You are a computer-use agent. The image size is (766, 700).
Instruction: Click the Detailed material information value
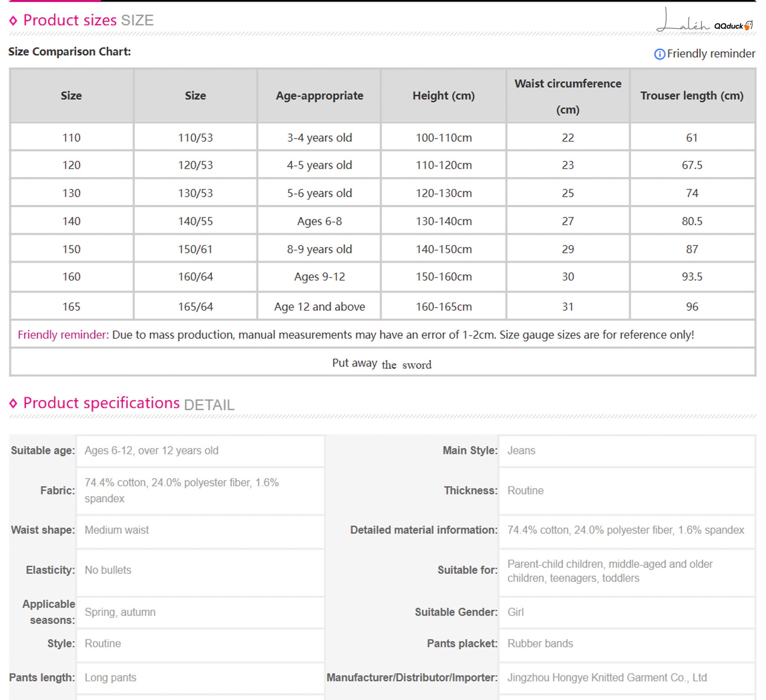pos(625,530)
